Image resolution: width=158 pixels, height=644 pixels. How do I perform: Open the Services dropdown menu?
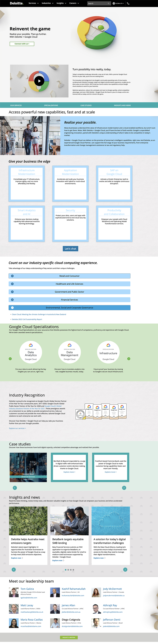(x=34, y=3)
